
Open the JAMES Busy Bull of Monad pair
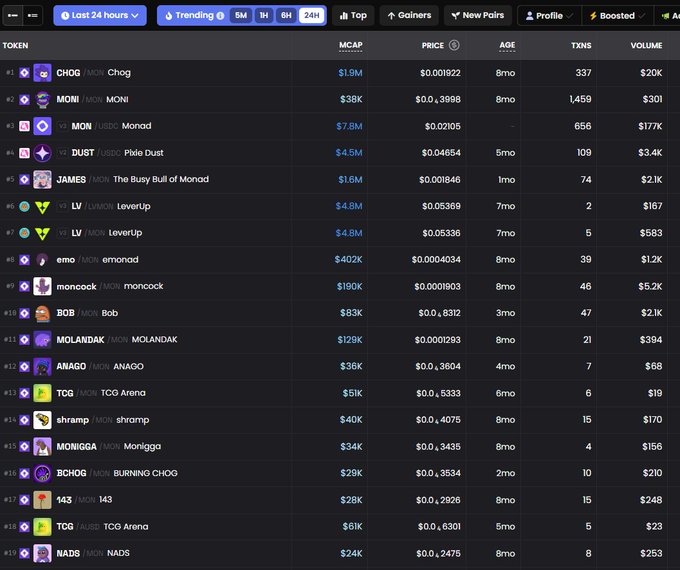[x=340, y=180]
